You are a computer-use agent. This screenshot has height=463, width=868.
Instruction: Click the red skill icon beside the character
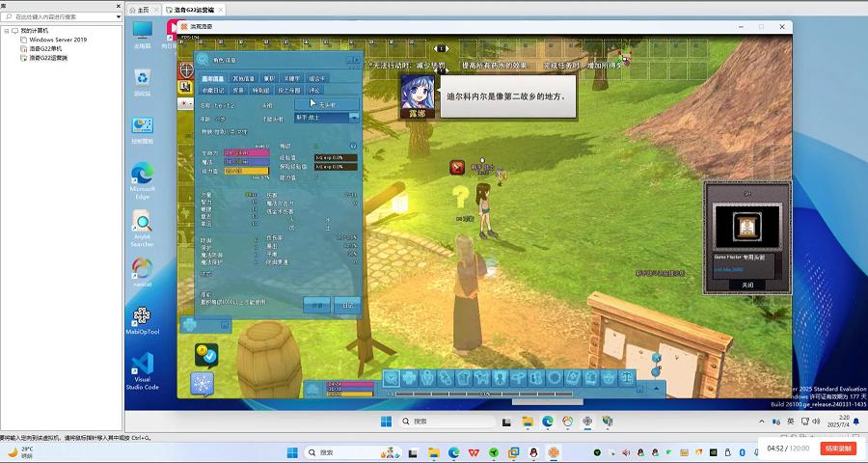(457, 167)
